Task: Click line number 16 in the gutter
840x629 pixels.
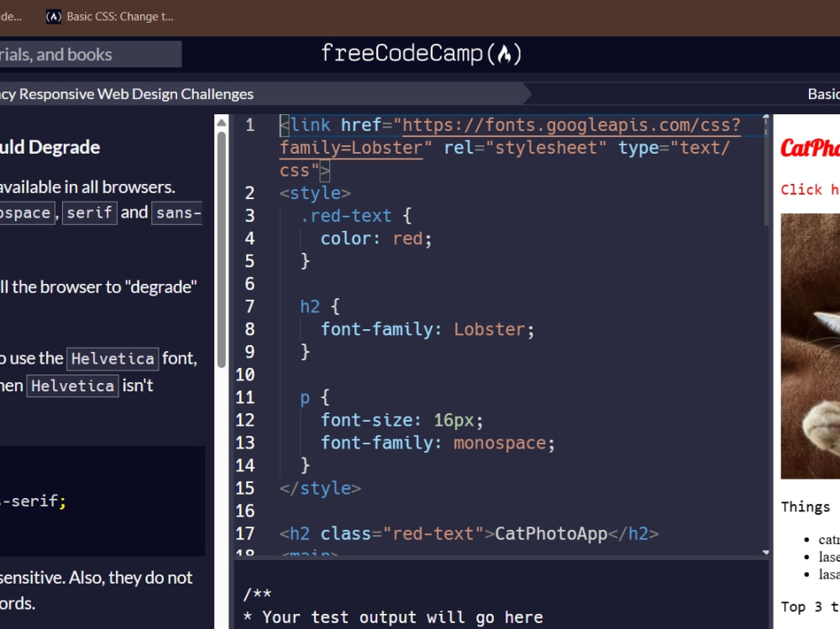Action: (245, 511)
